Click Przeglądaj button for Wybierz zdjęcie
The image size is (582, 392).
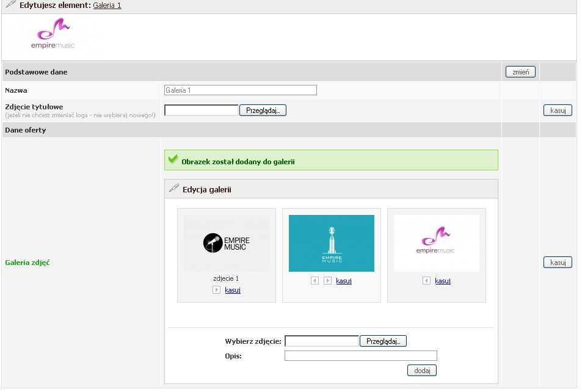pyautogui.click(x=383, y=341)
